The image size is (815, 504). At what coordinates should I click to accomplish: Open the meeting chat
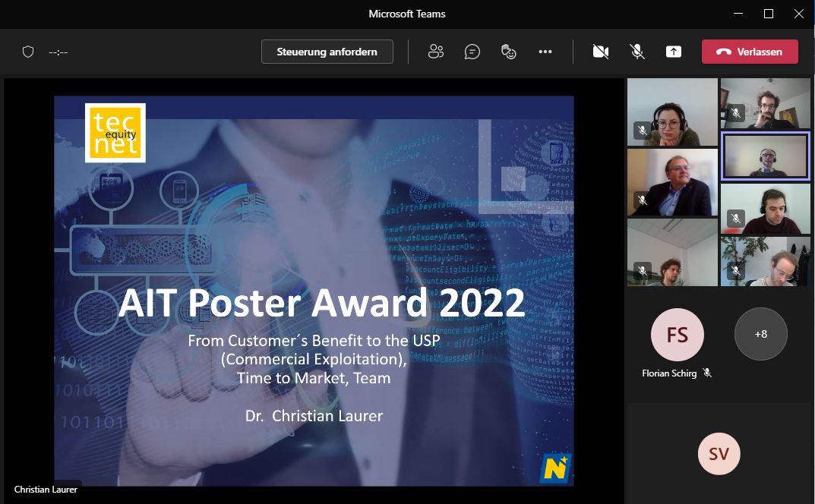472,52
